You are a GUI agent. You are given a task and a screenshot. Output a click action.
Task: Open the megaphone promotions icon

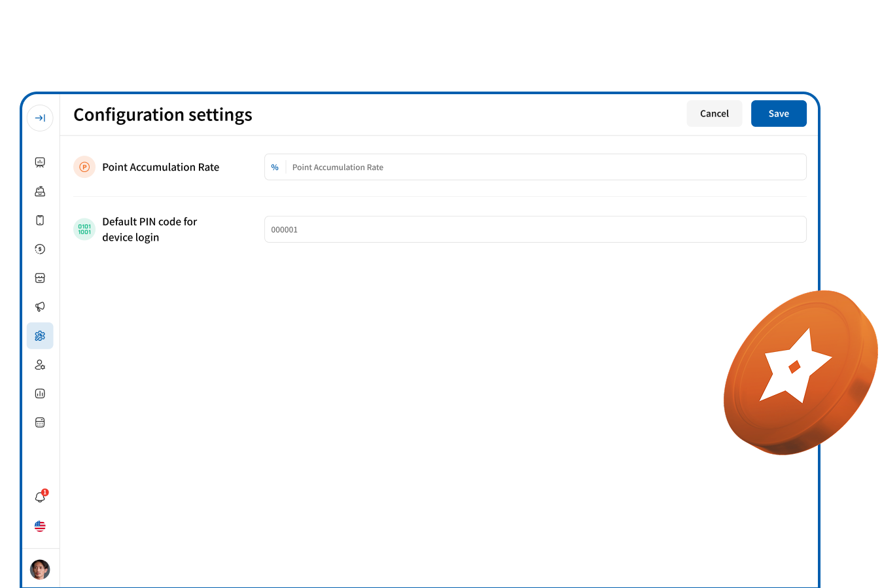click(40, 307)
